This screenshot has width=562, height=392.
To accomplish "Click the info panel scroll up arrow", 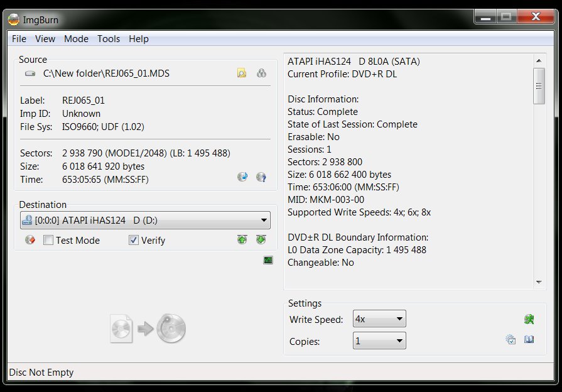I will click(x=539, y=60).
